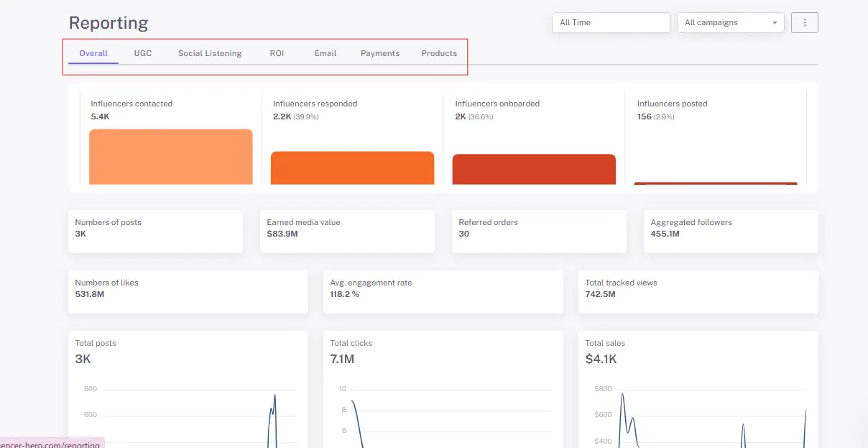The width and height of the screenshot is (868, 448).
Task: Click the 2.2K responded count
Action: point(282,116)
